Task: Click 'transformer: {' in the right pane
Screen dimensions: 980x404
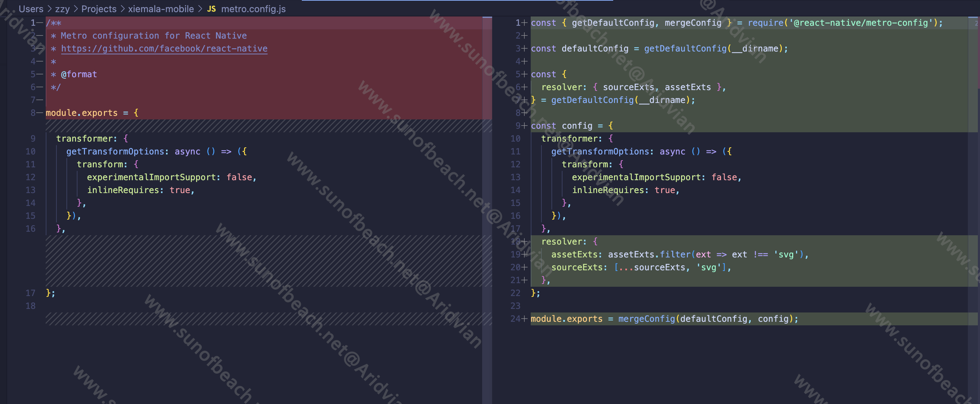Action: (x=577, y=139)
